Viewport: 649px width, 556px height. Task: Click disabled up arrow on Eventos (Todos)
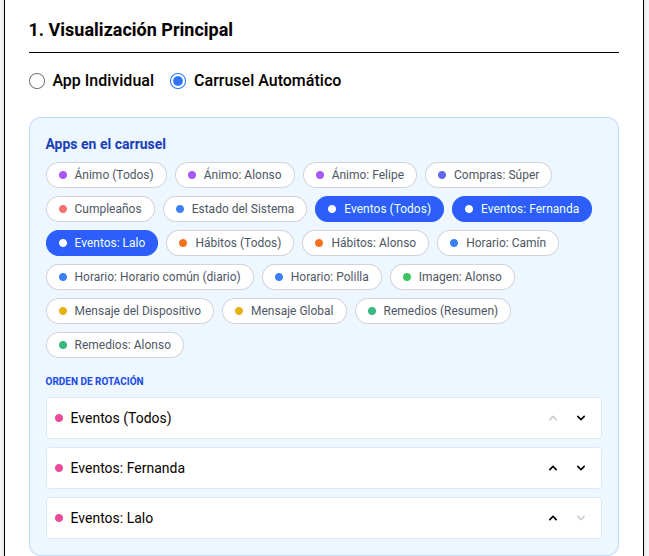click(x=553, y=418)
